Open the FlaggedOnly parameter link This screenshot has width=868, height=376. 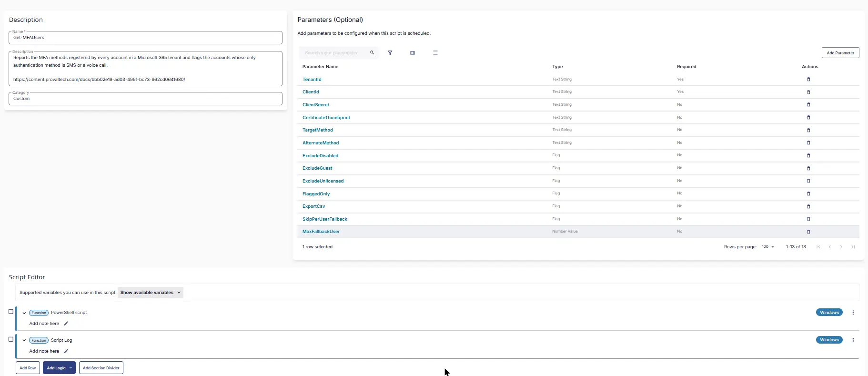coord(316,194)
